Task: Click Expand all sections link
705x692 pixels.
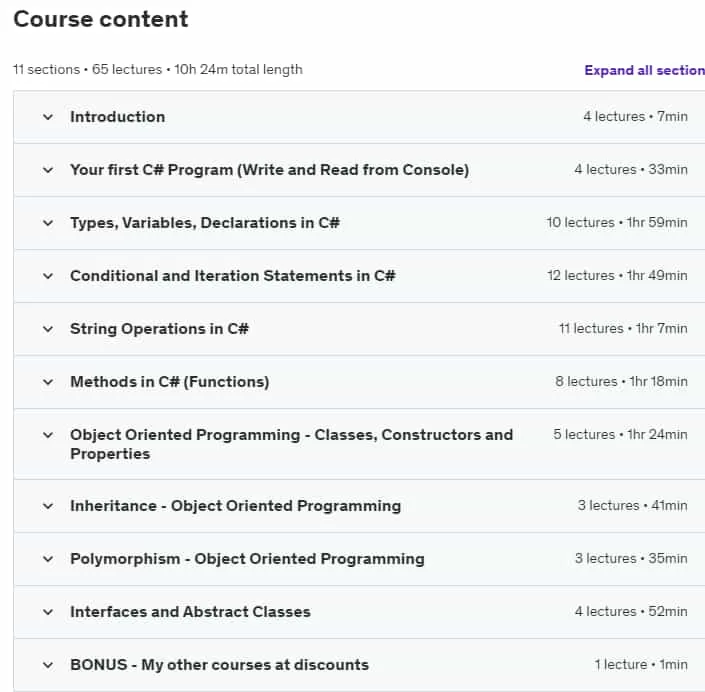Action: coord(644,70)
